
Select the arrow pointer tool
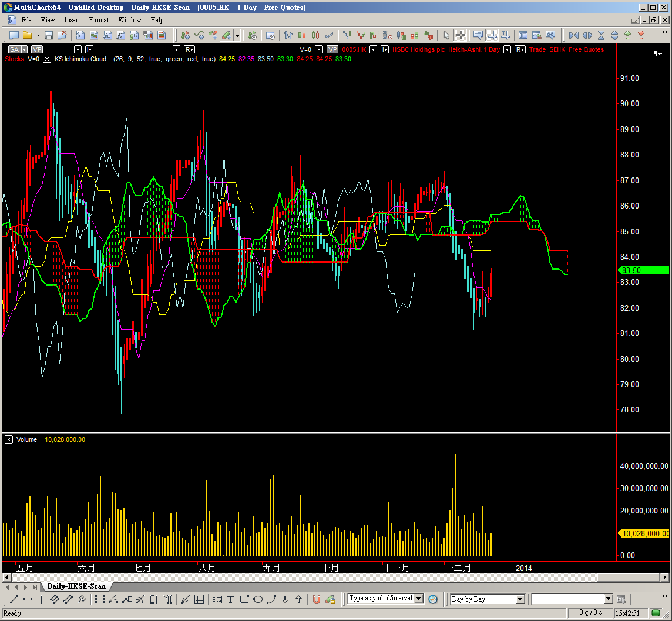(x=446, y=35)
